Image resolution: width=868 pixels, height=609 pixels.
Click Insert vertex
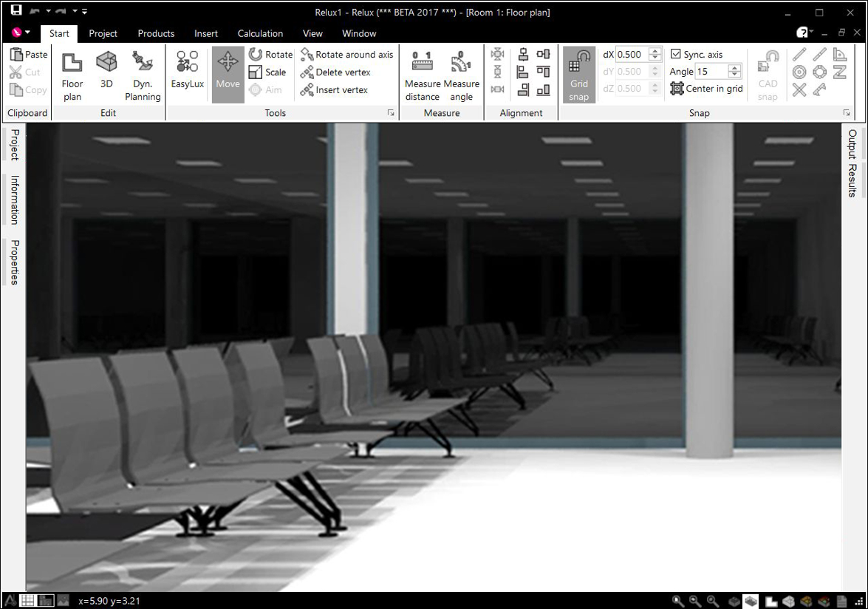pos(334,89)
